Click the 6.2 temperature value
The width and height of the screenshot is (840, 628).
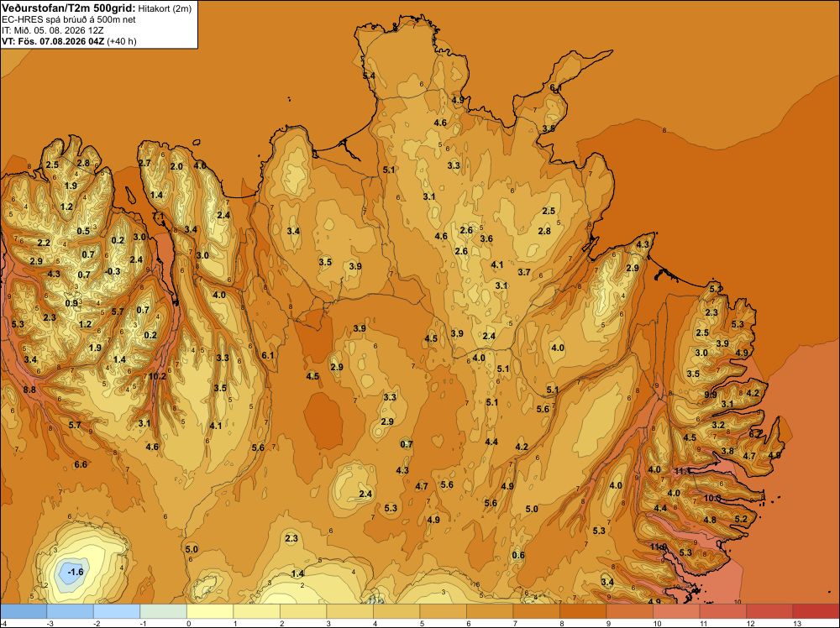pyautogui.click(x=755, y=434)
